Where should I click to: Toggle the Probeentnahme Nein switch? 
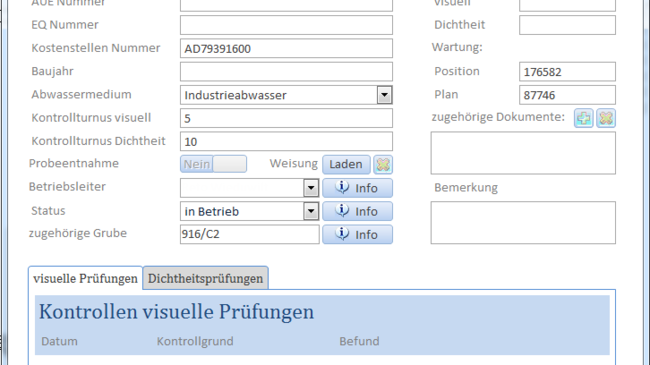213,164
